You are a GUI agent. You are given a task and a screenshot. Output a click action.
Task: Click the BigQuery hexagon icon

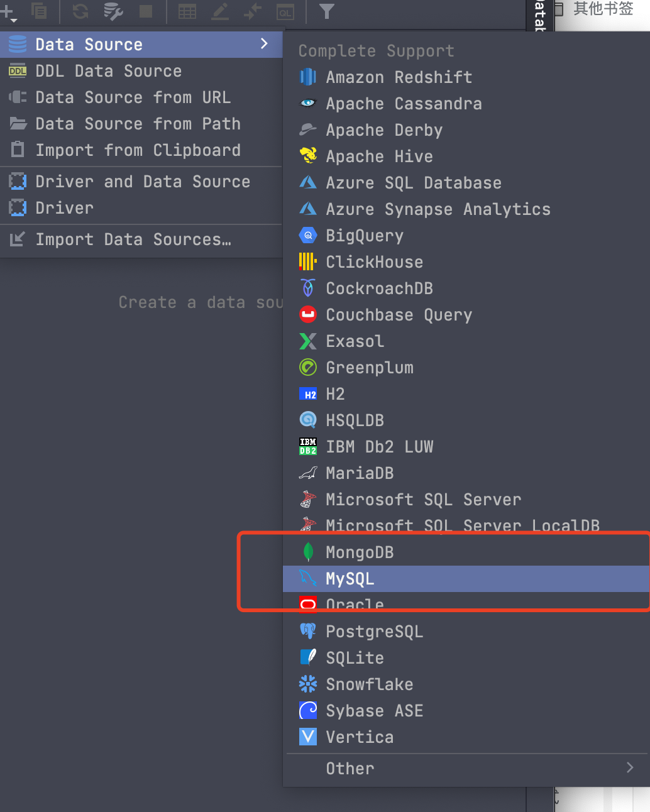pyautogui.click(x=308, y=236)
